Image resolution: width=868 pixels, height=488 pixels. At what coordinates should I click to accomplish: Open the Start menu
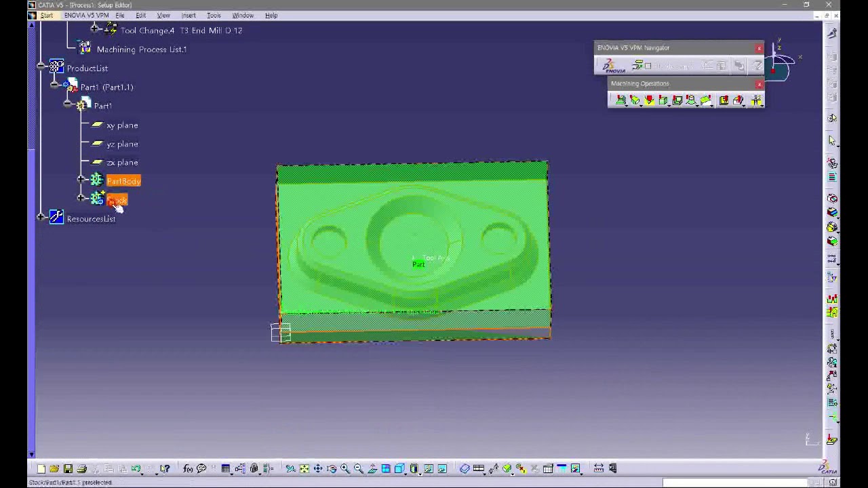pyautogui.click(x=46, y=15)
